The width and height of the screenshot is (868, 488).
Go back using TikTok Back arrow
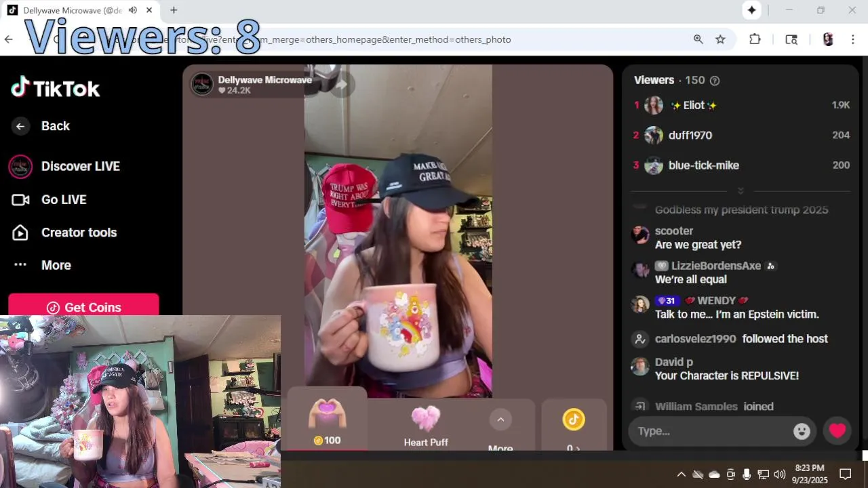[x=20, y=126]
